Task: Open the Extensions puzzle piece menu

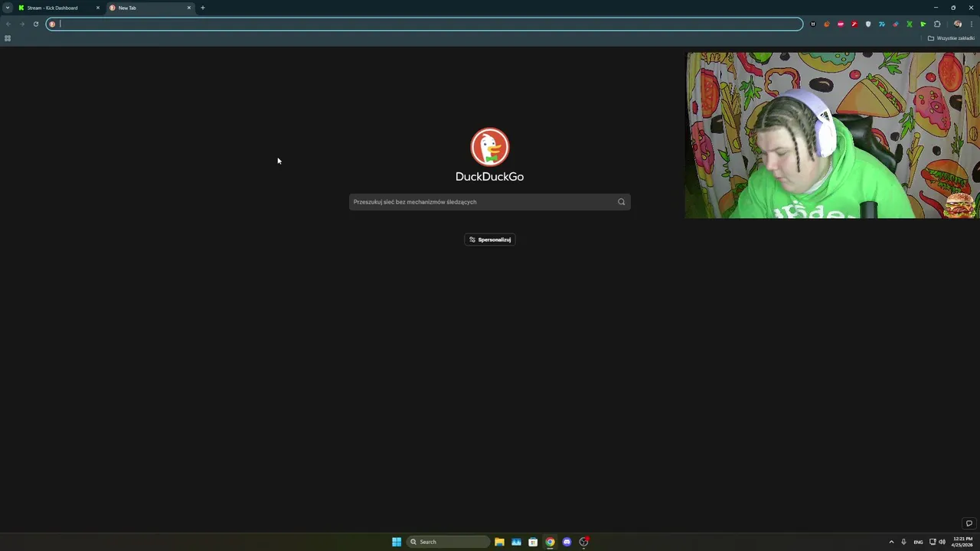Action: (x=937, y=24)
